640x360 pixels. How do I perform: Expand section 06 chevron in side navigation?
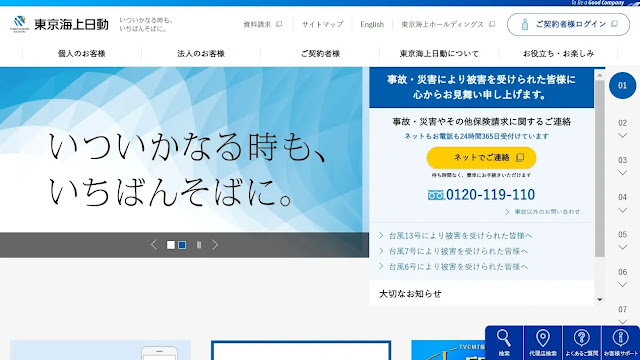pyautogui.click(x=622, y=284)
